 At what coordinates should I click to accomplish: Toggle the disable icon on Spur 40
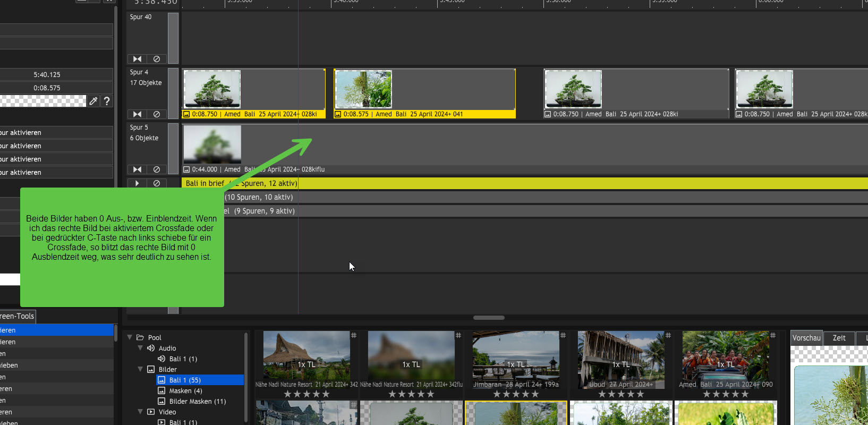157,59
